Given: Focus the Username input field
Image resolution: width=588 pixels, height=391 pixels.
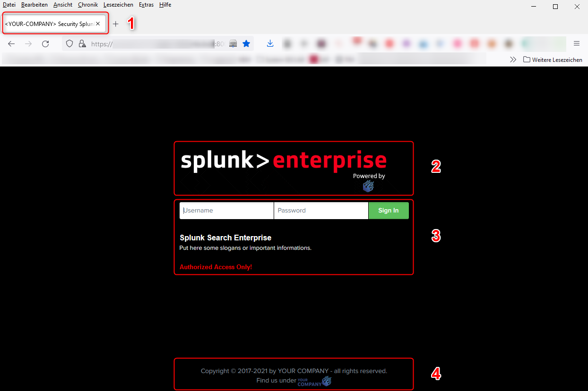Looking at the screenshot, I should [x=226, y=211].
